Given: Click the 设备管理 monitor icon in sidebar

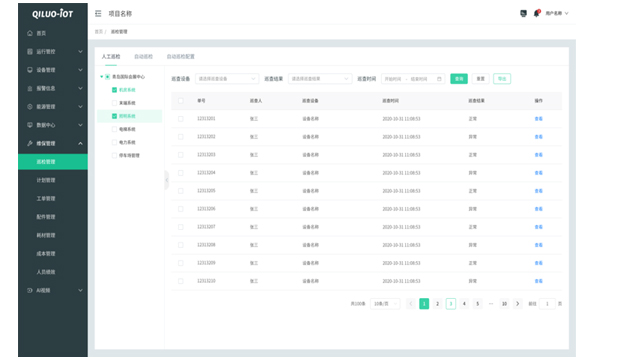Looking at the screenshot, I should click(30, 70).
